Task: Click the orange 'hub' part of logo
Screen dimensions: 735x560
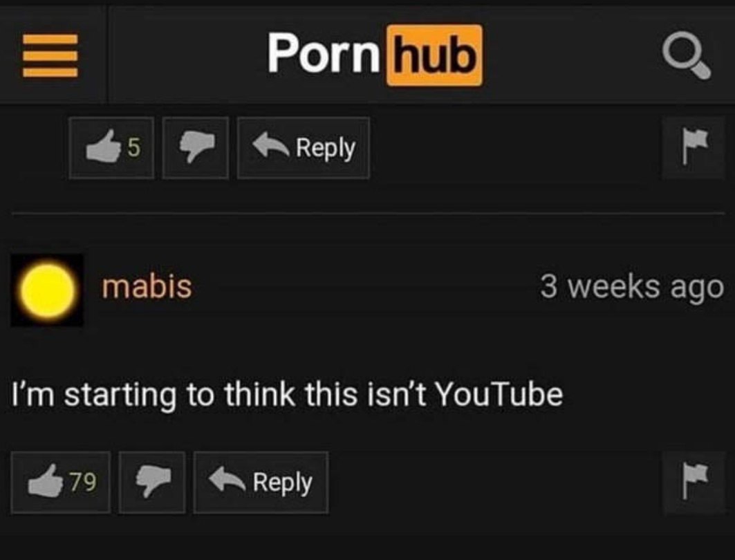Action: pyautogui.click(x=434, y=55)
